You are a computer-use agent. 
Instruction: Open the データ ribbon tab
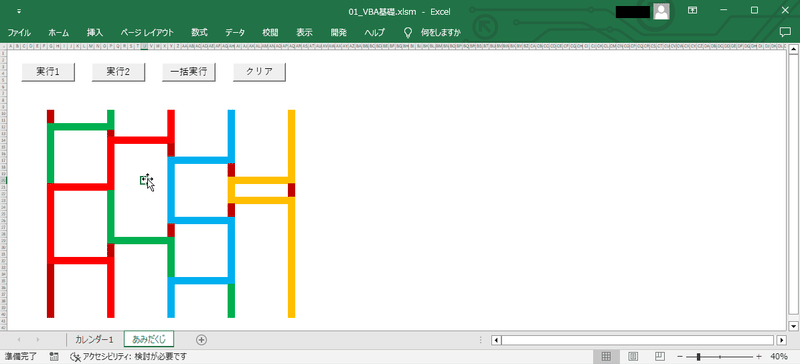coord(235,33)
